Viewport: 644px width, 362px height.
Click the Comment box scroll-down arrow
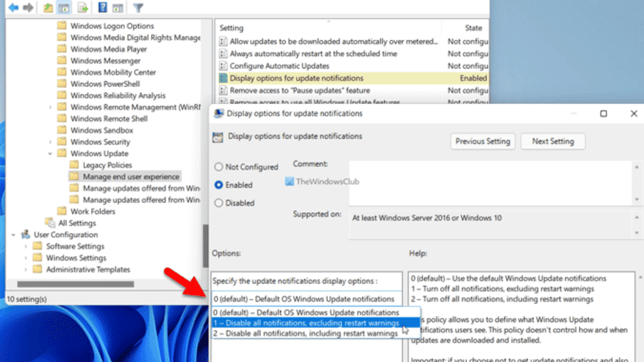pyautogui.click(x=637, y=200)
